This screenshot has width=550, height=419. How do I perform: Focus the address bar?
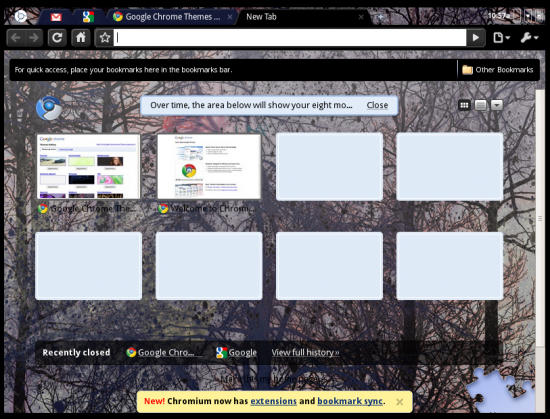coord(290,38)
